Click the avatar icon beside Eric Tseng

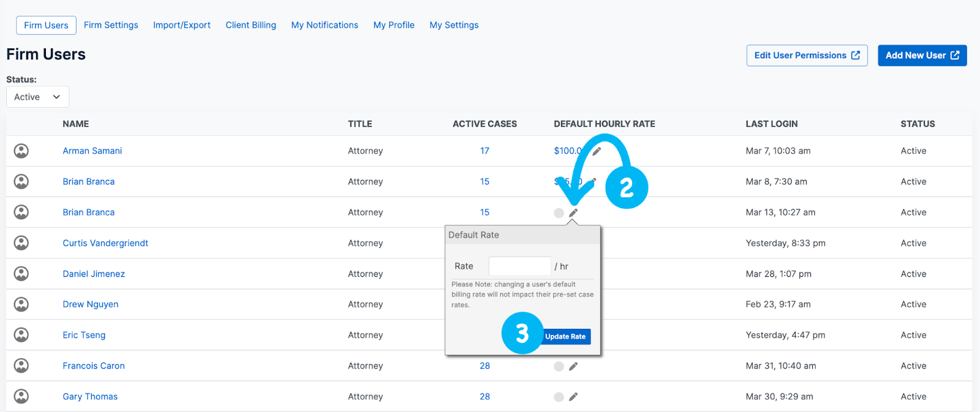21,335
